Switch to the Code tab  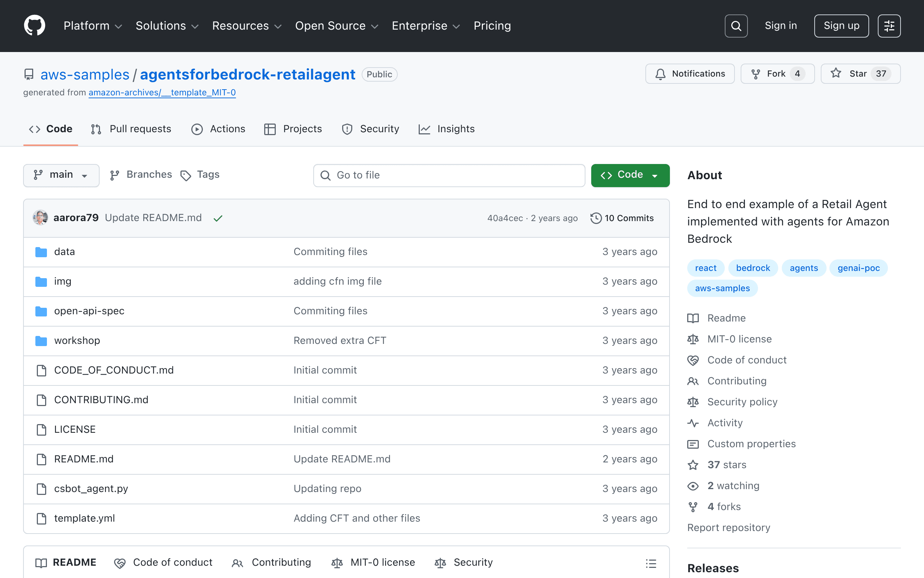point(51,129)
